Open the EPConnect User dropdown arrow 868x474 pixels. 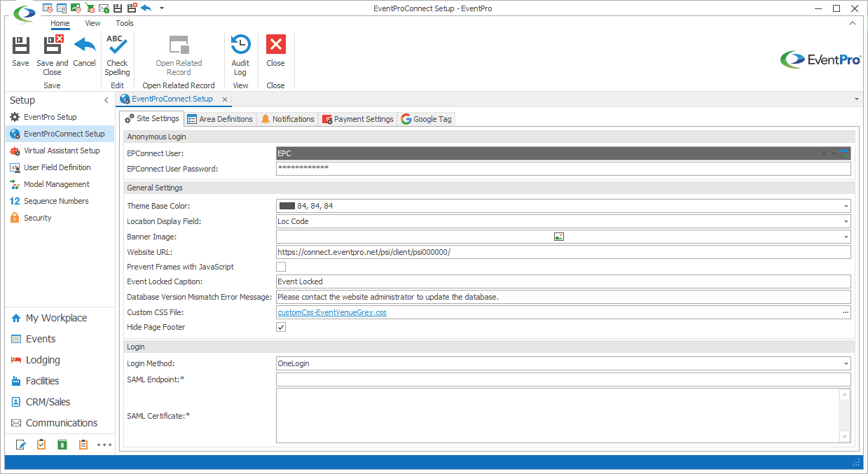(x=834, y=153)
